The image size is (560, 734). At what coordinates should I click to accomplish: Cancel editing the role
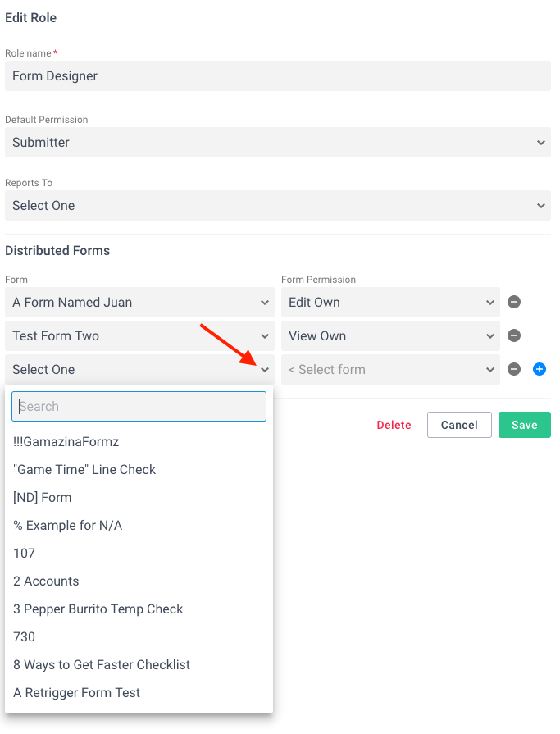(459, 425)
